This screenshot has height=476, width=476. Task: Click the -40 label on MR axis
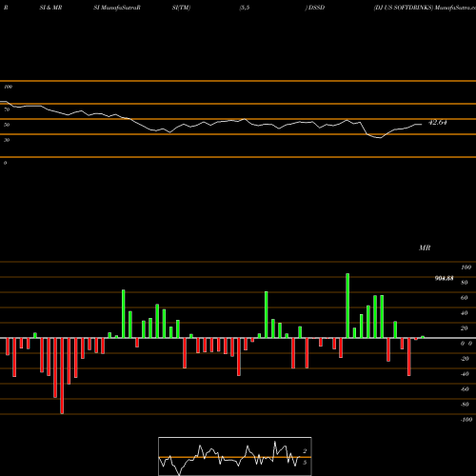click(x=465, y=374)
